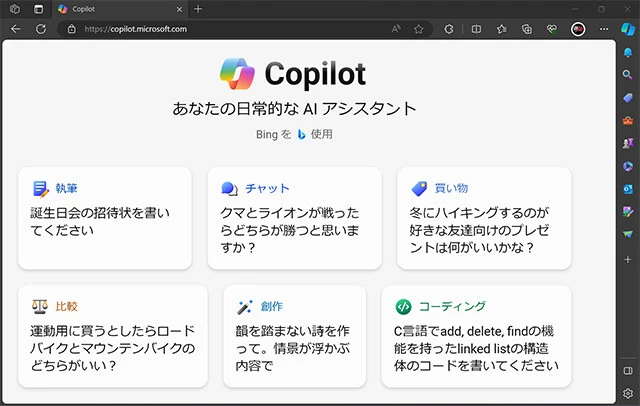Open browser extensions icon

click(449, 29)
